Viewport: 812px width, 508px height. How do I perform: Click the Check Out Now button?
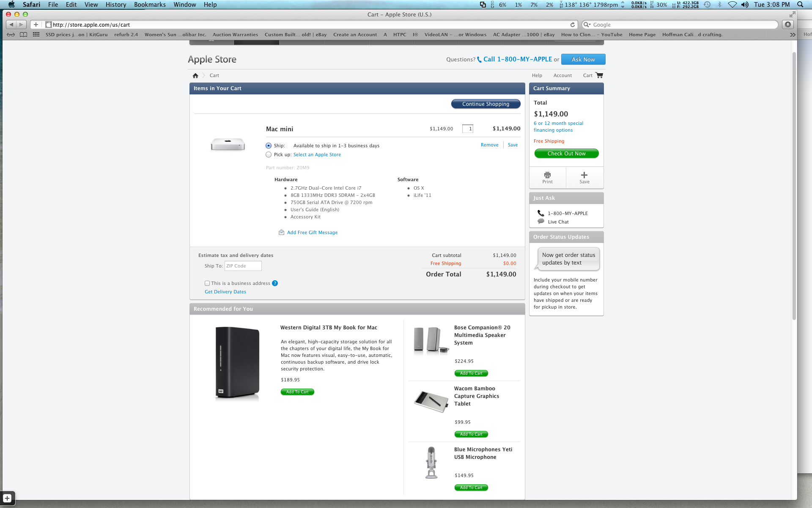pyautogui.click(x=566, y=153)
